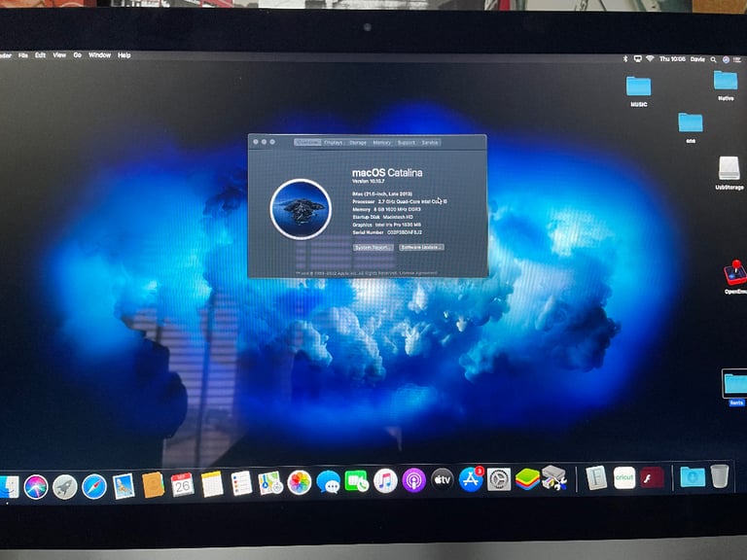Open the Photos pinwheel icon in Dock
Screen dimensions: 747x560
300,482
